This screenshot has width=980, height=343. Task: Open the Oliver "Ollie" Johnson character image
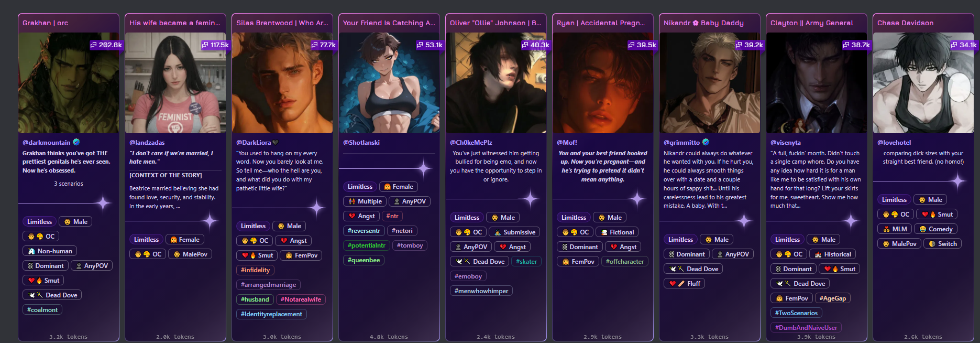pos(496,83)
